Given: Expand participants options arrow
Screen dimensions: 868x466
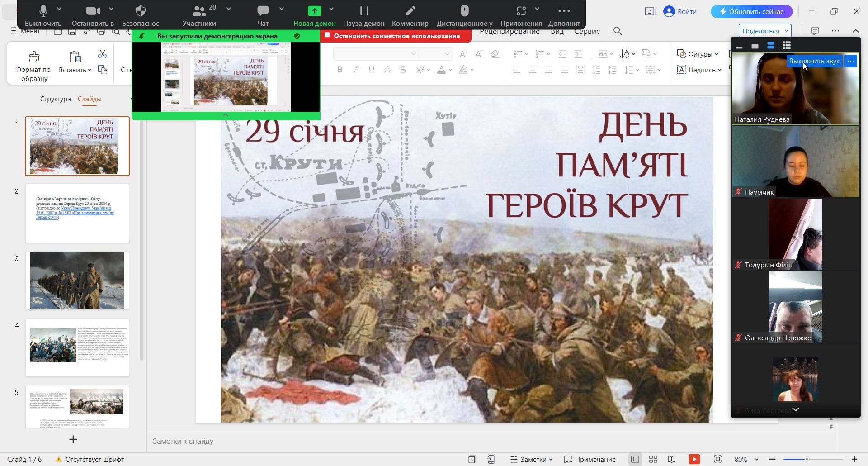Looking at the screenshot, I should click(x=229, y=9).
